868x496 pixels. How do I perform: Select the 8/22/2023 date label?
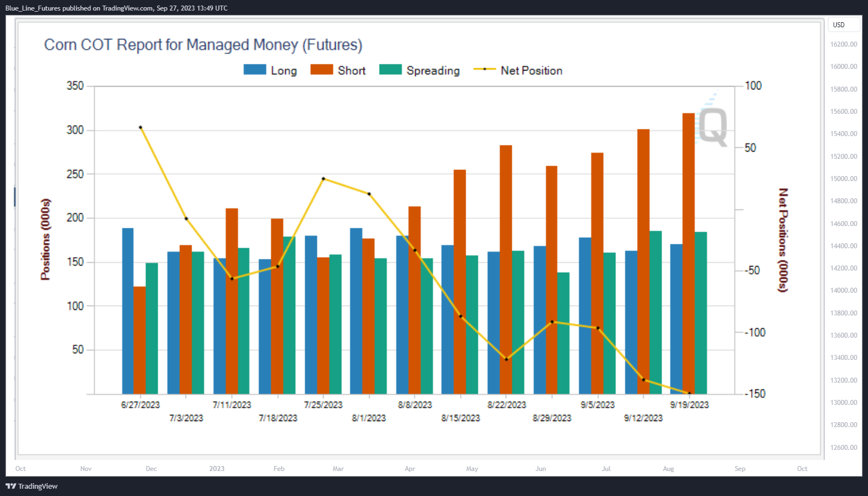507,405
